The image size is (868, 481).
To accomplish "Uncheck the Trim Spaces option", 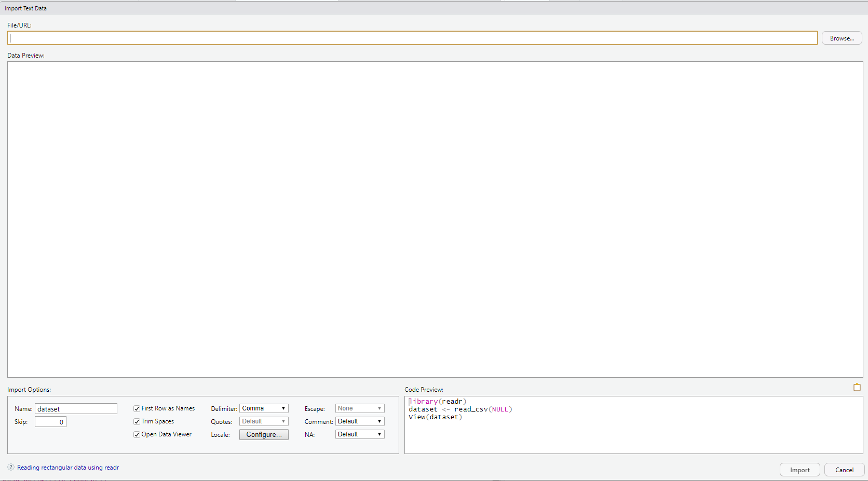I will (137, 422).
